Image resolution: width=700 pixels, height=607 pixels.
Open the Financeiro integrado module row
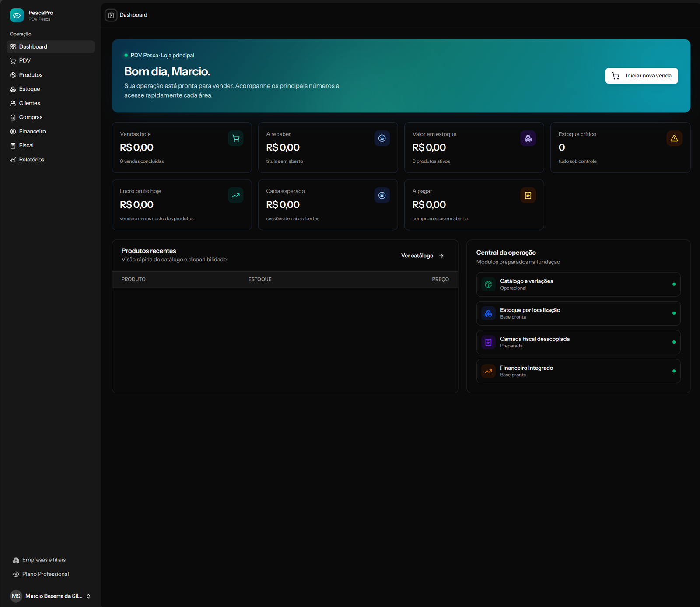(578, 371)
